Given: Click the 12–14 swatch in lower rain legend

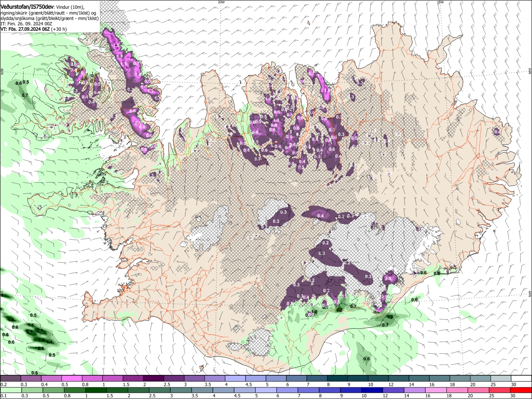Looking at the screenshot, I should (x=393, y=390).
